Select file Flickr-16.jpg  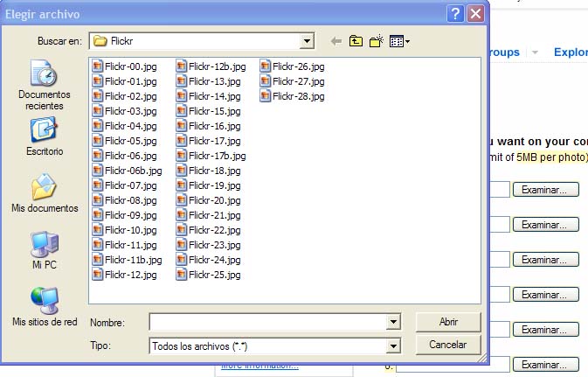[209, 126]
